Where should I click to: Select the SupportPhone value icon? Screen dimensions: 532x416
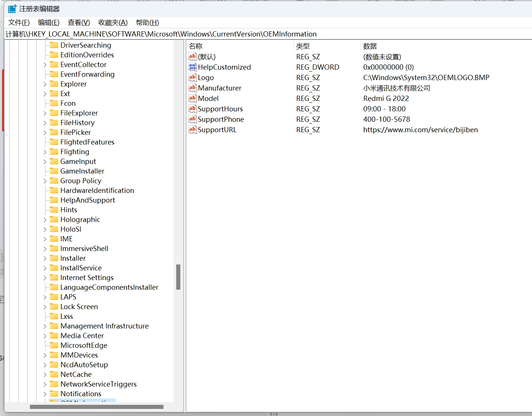pos(192,119)
